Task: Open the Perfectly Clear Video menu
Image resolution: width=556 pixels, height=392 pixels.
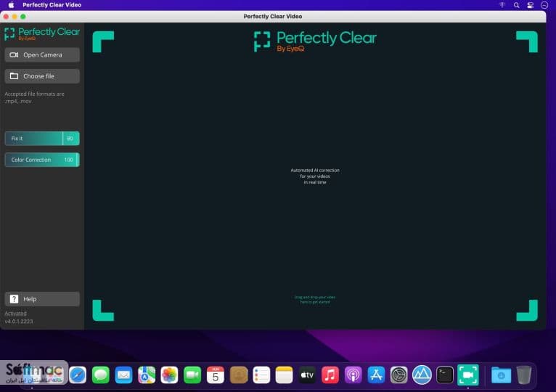Action: (x=52, y=5)
